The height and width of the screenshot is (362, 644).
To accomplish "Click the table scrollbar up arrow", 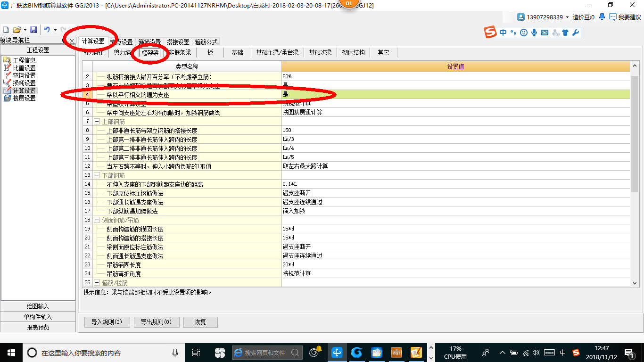I will (x=635, y=66).
